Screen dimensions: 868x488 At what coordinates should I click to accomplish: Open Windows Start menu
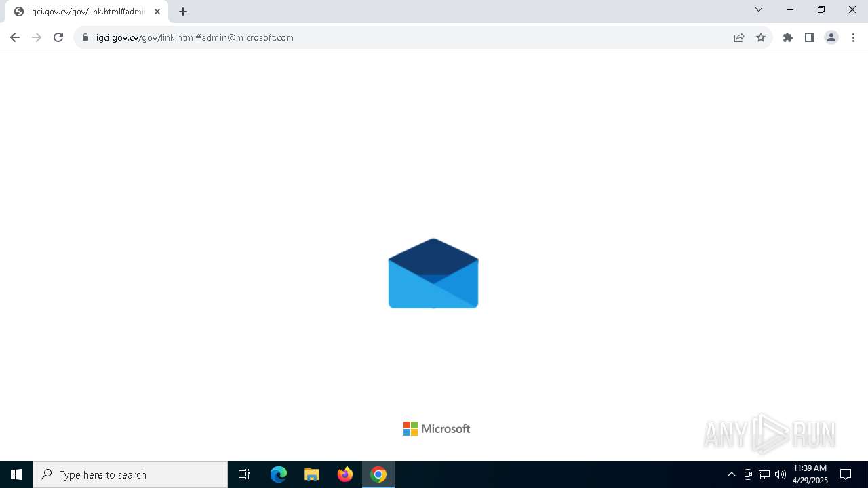(x=16, y=474)
